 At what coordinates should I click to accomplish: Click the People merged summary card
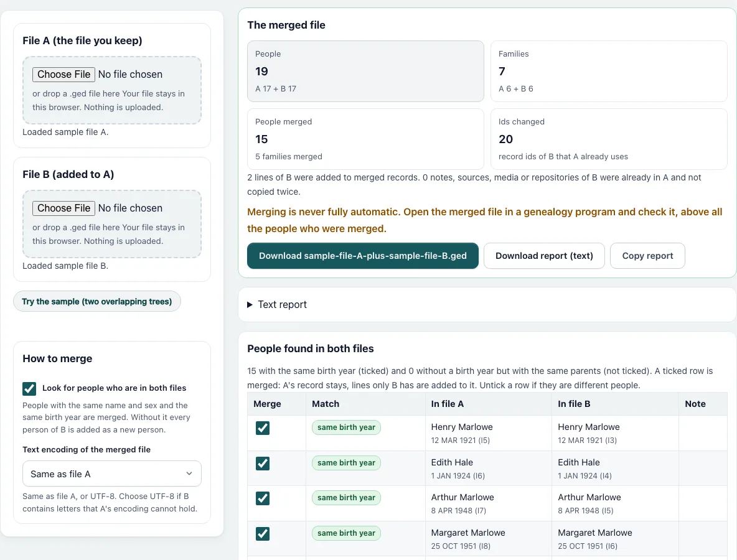coord(365,139)
